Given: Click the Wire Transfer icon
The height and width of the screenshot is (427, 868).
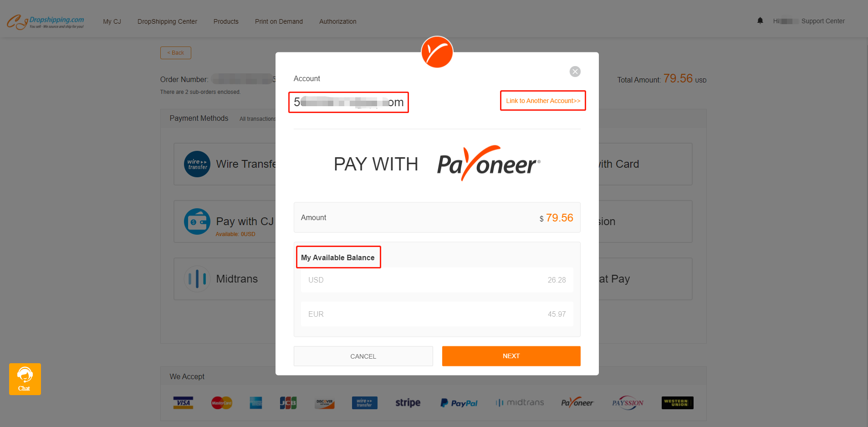Looking at the screenshot, I should tap(197, 164).
